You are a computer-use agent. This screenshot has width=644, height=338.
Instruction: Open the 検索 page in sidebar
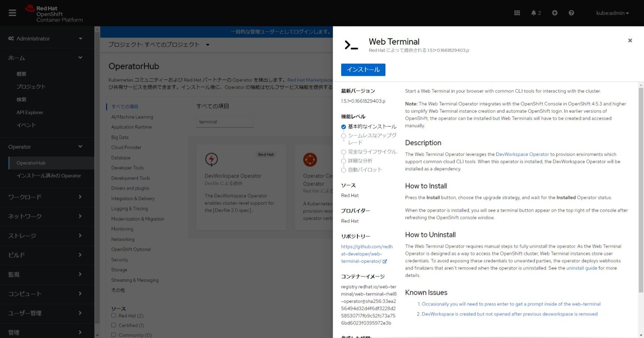click(x=21, y=100)
